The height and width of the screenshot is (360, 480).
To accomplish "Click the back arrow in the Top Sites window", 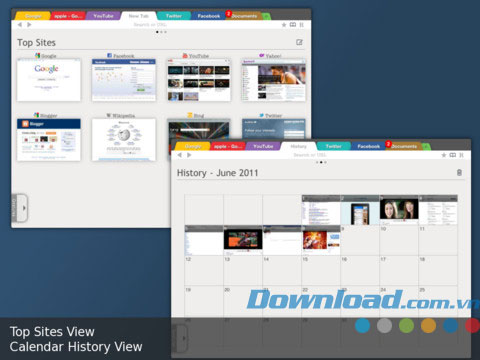I will coord(20,25).
